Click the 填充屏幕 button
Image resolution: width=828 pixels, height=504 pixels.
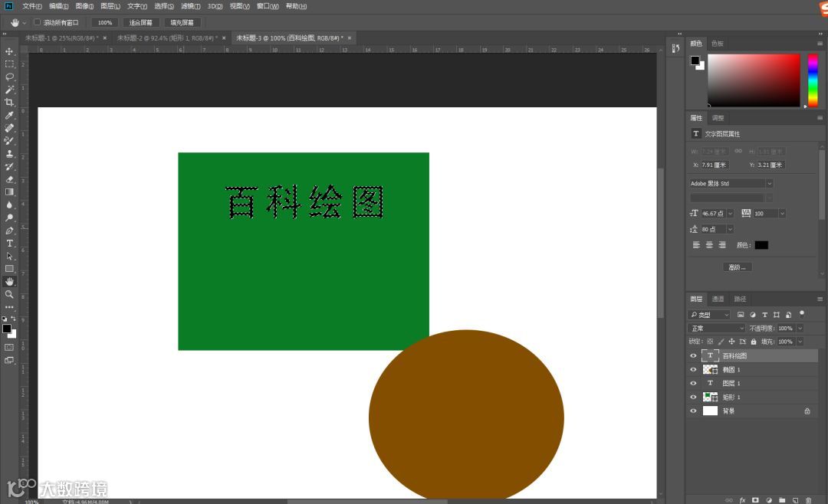[x=182, y=23]
